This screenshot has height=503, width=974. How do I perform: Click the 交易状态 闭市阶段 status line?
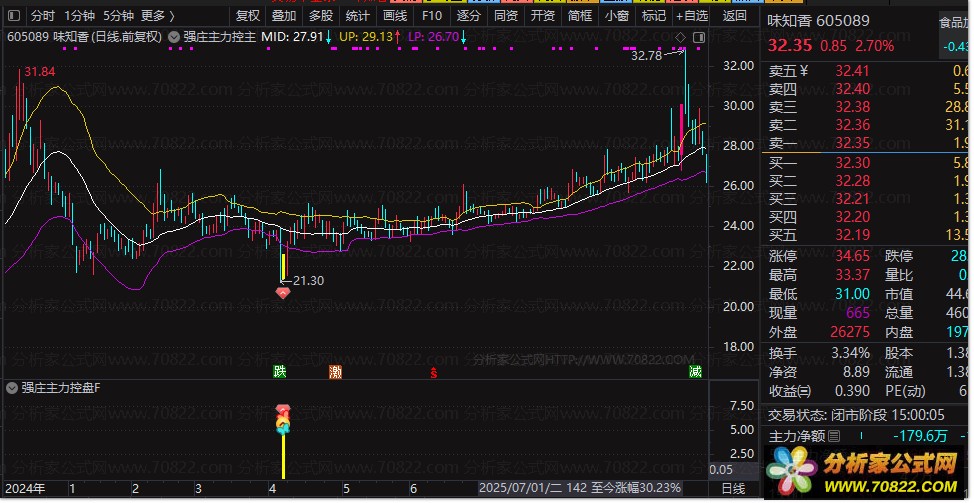click(x=856, y=415)
